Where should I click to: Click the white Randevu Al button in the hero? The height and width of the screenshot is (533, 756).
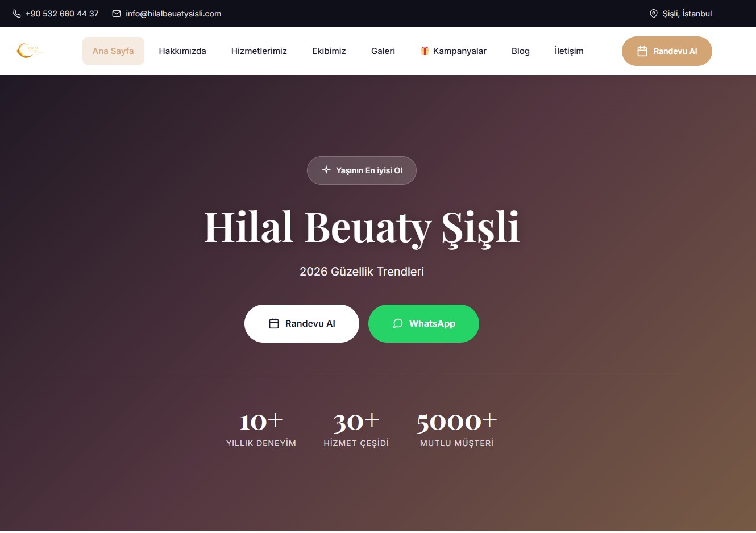301,323
